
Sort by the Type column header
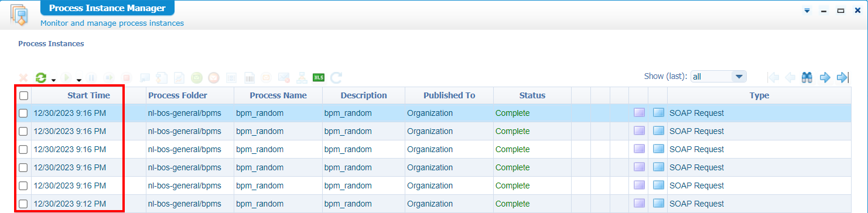click(x=759, y=95)
